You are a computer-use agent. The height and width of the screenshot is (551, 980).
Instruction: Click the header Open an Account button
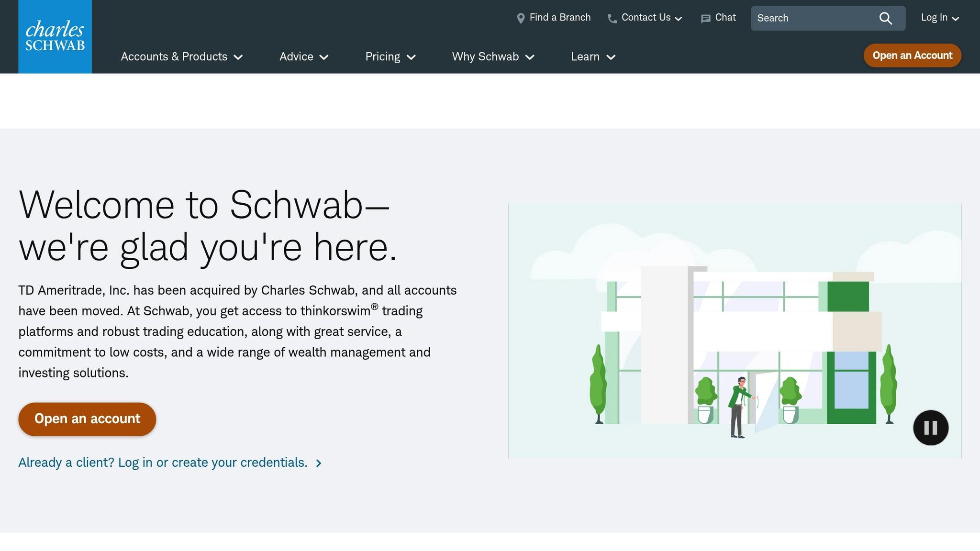[x=912, y=55]
